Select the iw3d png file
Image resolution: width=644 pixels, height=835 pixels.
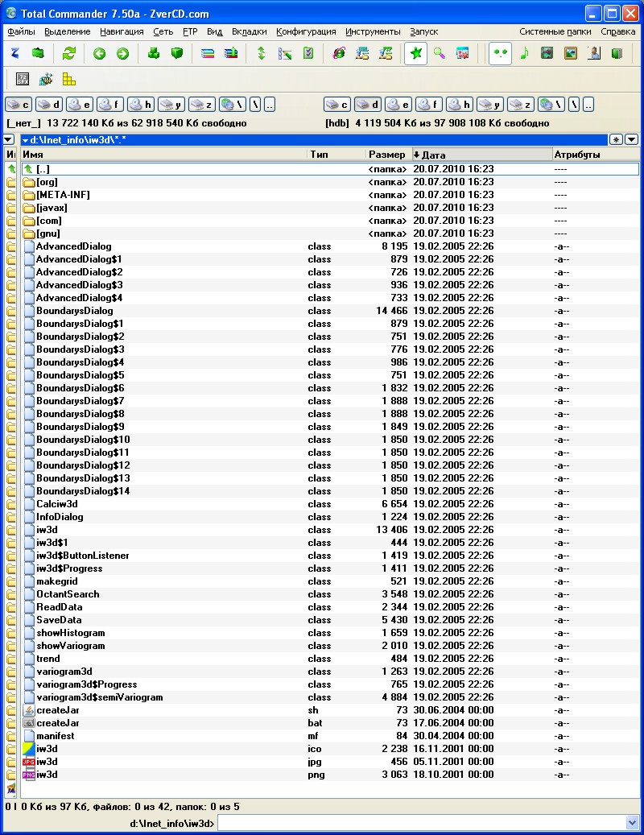(330, 775)
